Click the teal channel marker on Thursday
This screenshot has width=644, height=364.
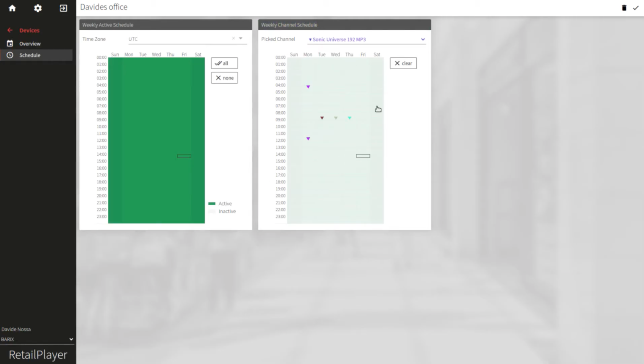pyautogui.click(x=349, y=118)
